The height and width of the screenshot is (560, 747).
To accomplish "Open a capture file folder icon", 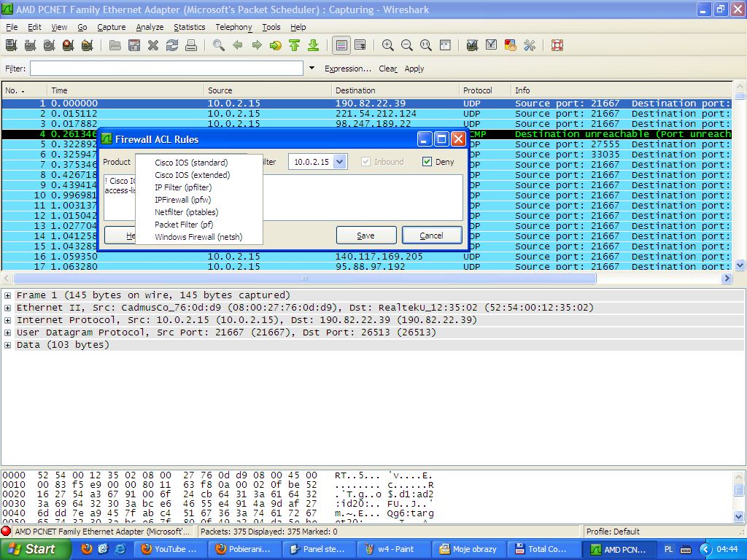I will tap(115, 45).
